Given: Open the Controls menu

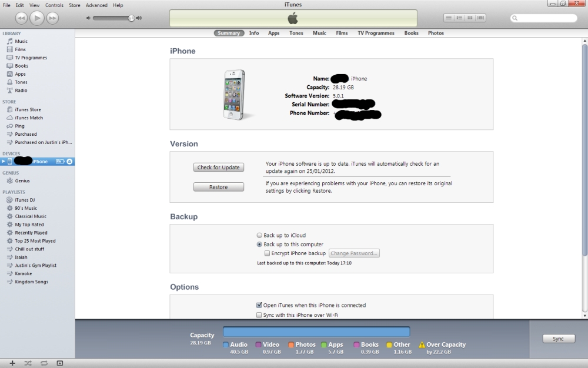Looking at the screenshot, I should pos(54,5).
